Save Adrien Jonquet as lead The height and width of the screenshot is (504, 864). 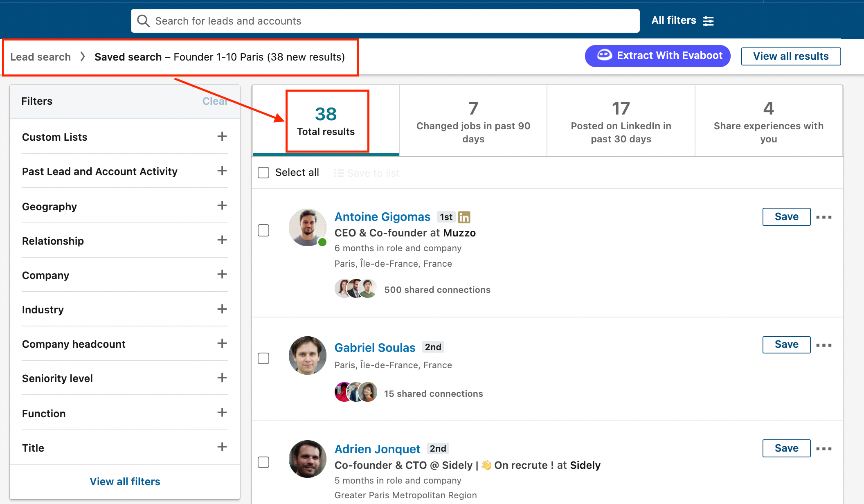(786, 448)
